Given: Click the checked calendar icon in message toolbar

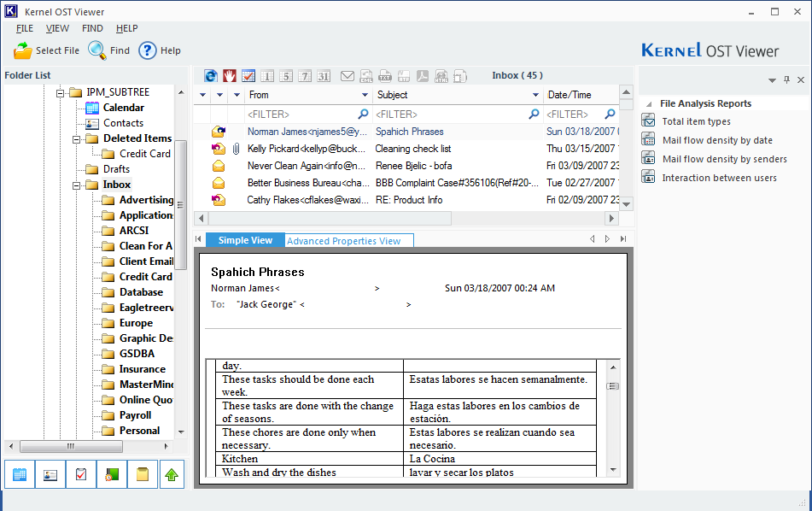Looking at the screenshot, I should (x=248, y=76).
